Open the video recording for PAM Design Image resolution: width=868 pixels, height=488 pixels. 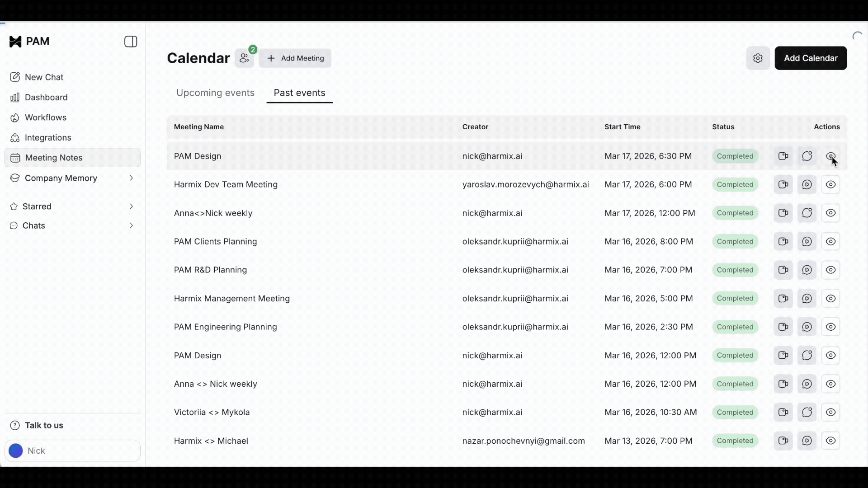click(x=783, y=156)
